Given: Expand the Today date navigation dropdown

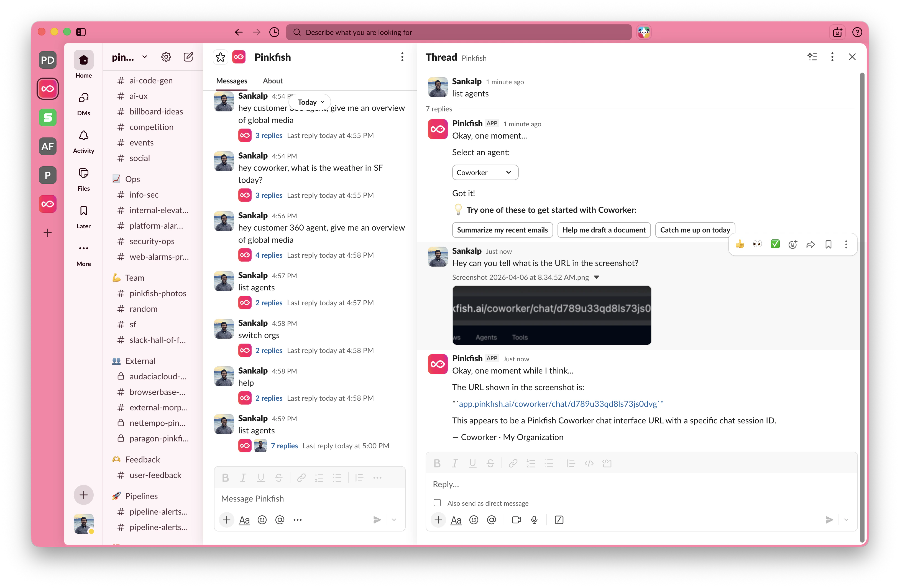Looking at the screenshot, I should (309, 102).
